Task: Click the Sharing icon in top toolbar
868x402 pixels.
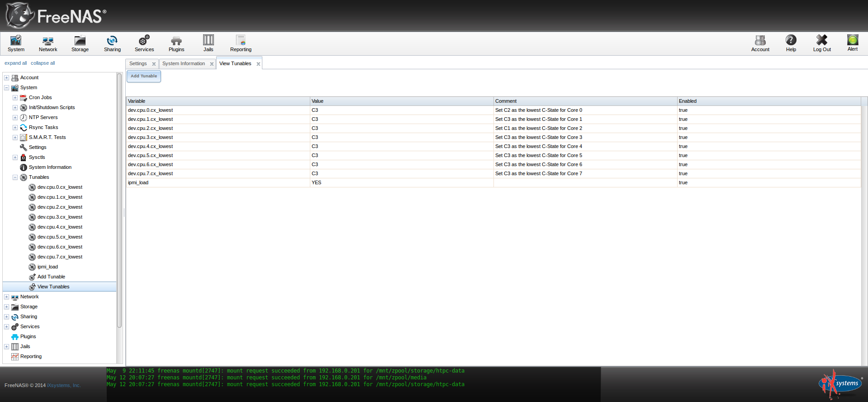Action: (112, 43)
